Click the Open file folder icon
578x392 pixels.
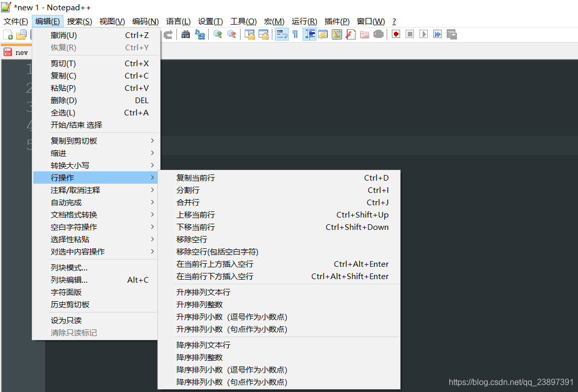tap(22, 34)
